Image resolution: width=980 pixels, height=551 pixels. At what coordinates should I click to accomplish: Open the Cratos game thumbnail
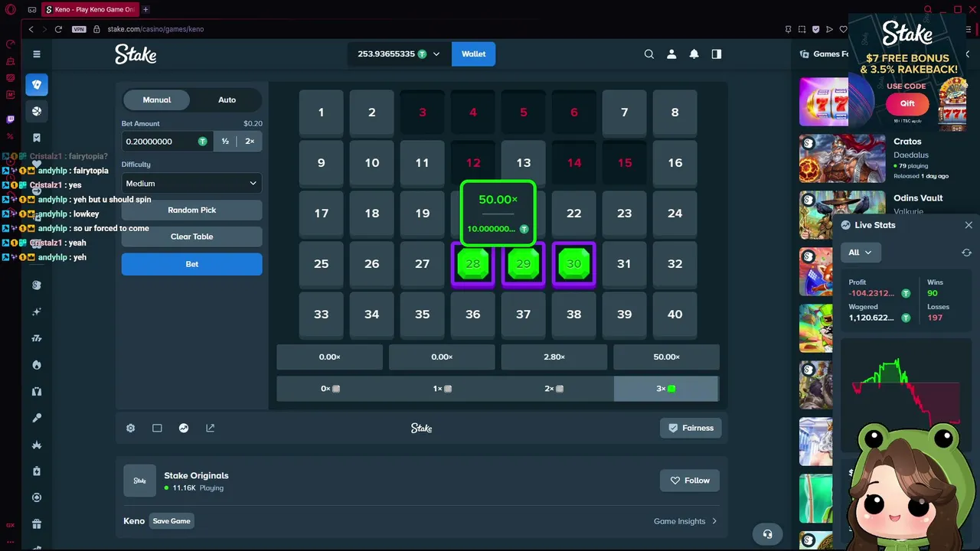point(842,158)
